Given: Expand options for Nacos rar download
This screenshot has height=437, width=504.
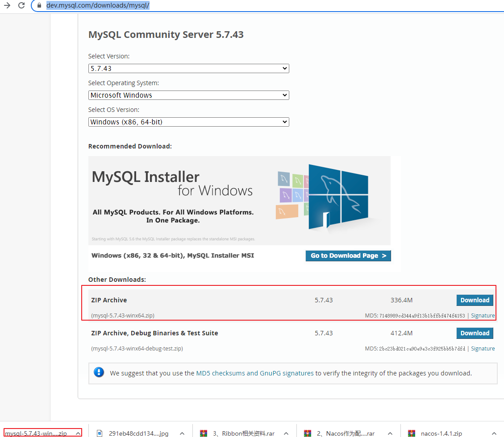Looking at the screenshot, I should [390, 433].
